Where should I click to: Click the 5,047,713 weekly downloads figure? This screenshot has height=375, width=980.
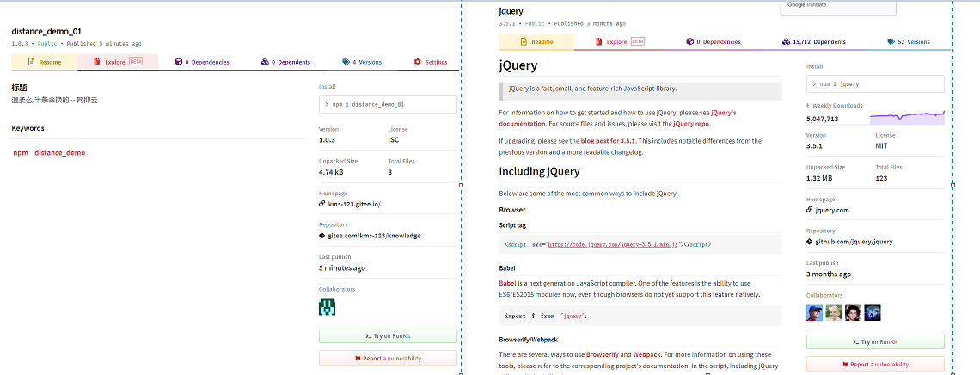tap(822, 118)
